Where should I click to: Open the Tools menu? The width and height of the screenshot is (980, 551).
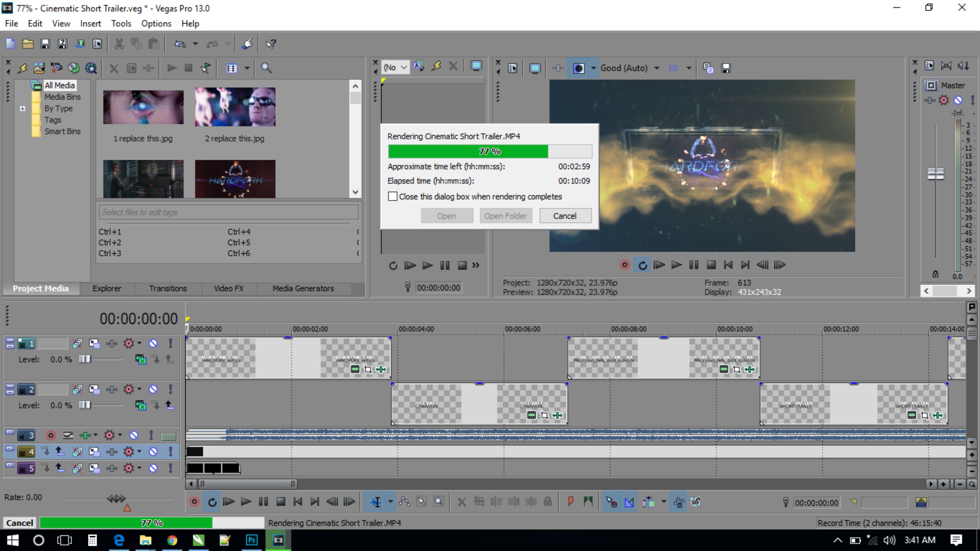(x=121, y=24)
